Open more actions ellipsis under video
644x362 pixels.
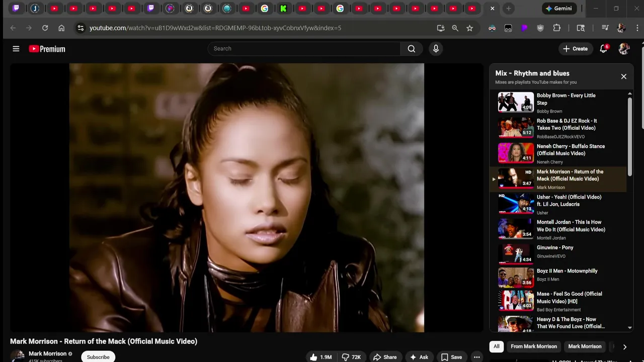pos(476,357)
